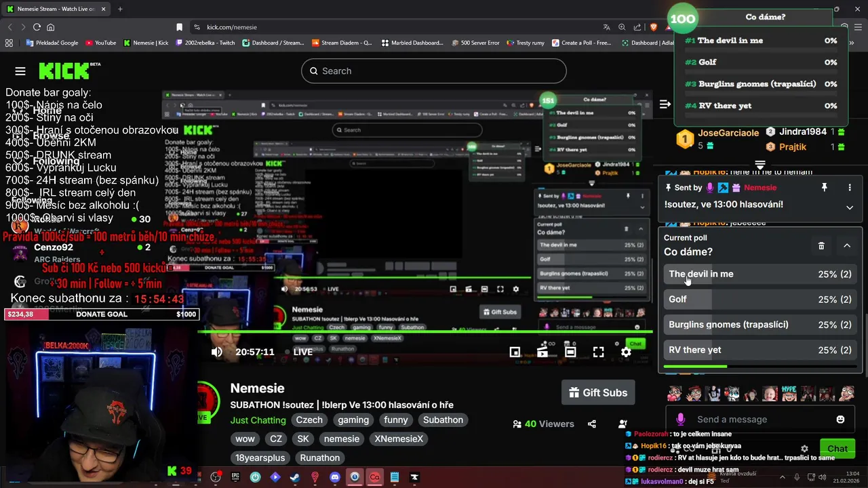Collapse the current poll panel
The height and width of the screenshot is (488, 868).
click(847, 245)
